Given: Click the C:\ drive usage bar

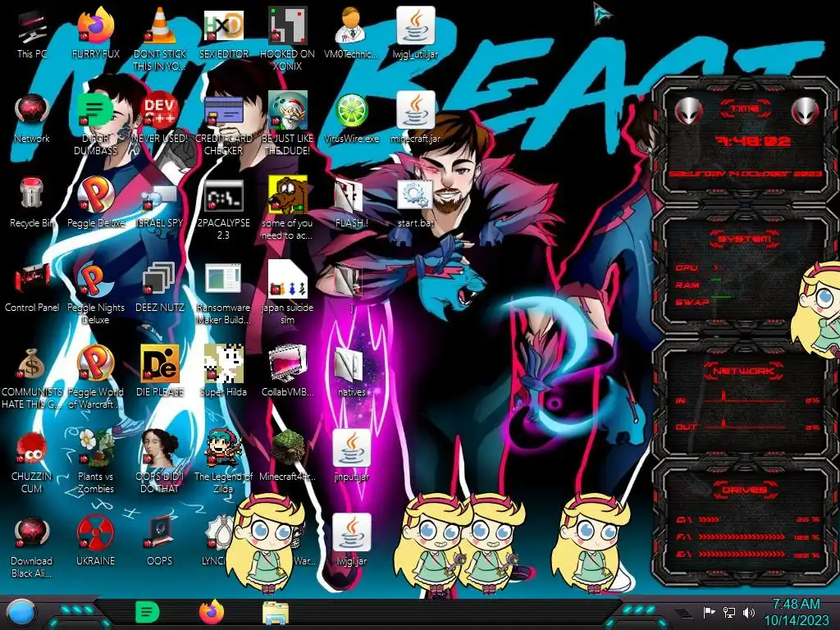Looking at the screenshot, I should click(x=748, y=519).
